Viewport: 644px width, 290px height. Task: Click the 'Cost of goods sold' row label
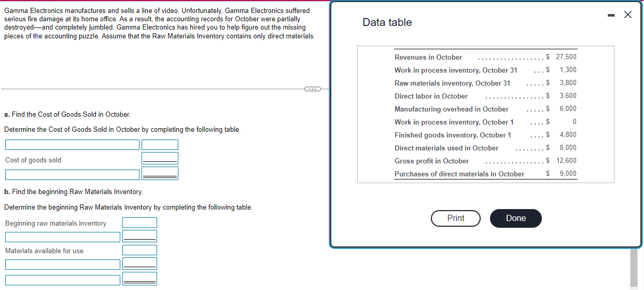tap(33, 160)
